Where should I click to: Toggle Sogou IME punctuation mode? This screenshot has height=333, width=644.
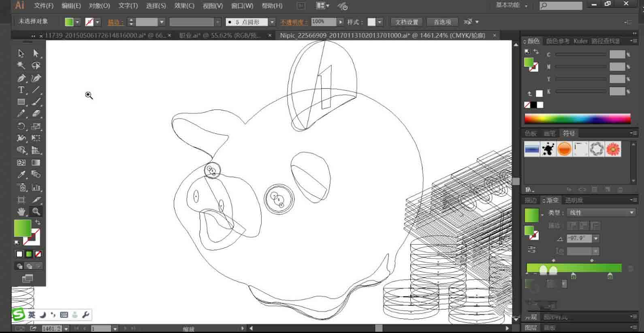pos(53,315)
